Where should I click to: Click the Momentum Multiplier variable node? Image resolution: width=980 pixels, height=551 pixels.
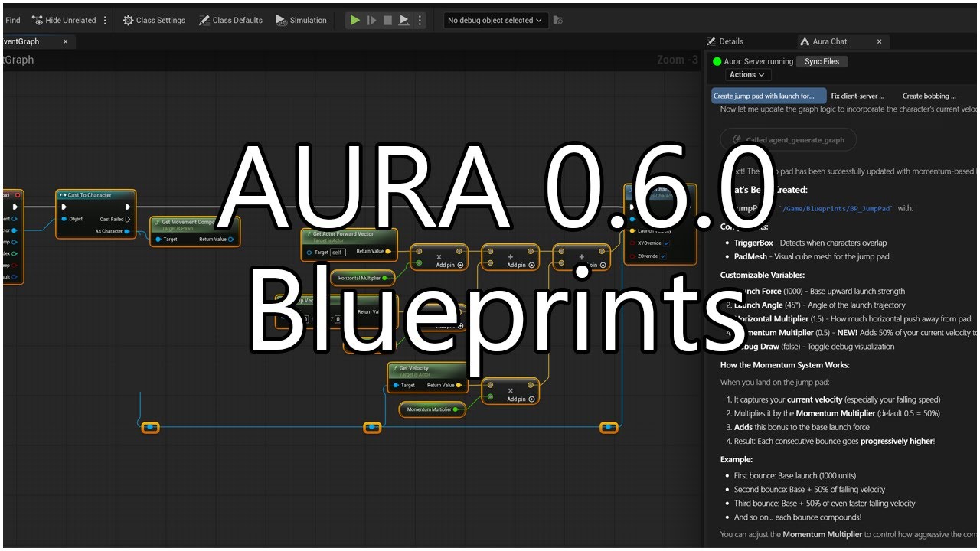coord(432,409)
